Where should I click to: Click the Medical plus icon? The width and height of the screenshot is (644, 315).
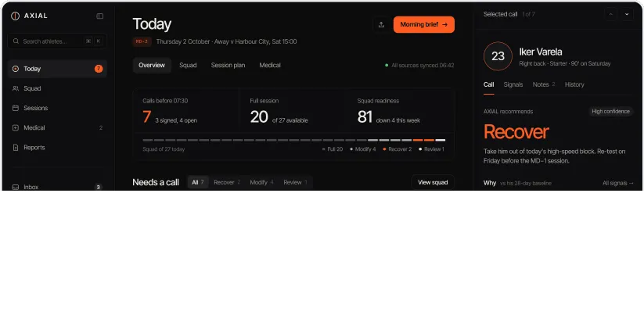[x=16, y=127]
